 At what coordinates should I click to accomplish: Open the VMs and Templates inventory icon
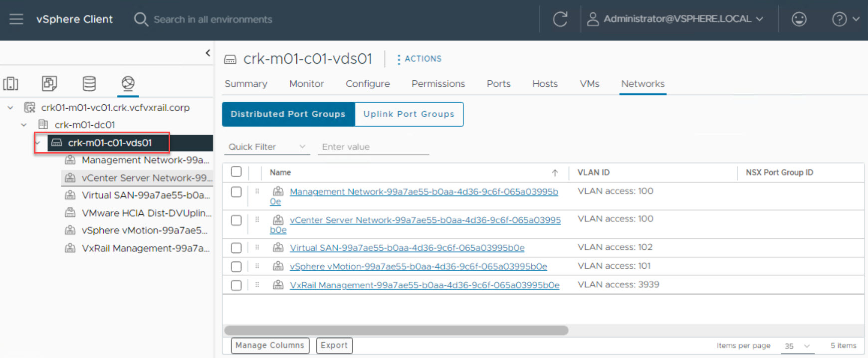coord(49,83)
